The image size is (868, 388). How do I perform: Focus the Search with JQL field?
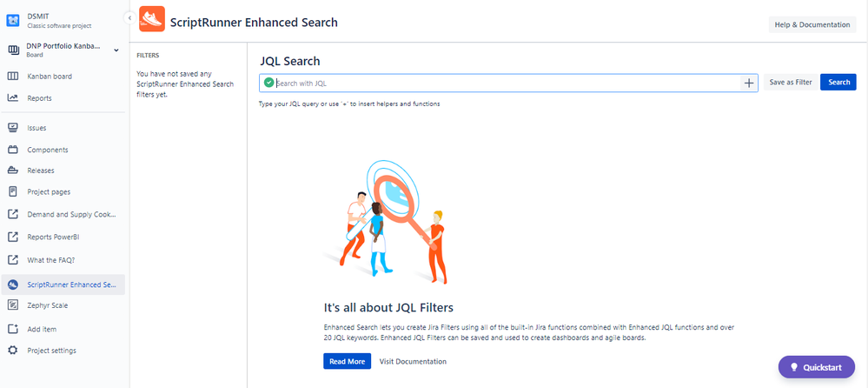(508, 84)
